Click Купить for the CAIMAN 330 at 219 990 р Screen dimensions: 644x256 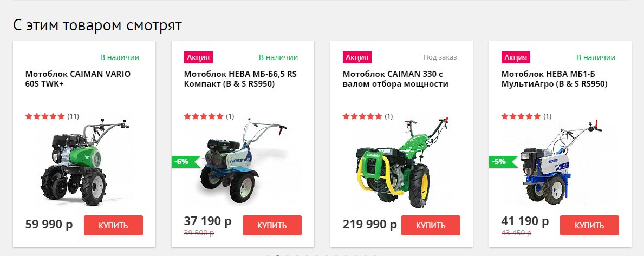(x=431, y=225)
